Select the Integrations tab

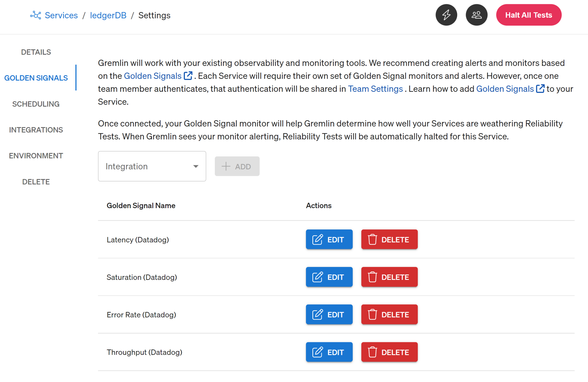[36, 129]
